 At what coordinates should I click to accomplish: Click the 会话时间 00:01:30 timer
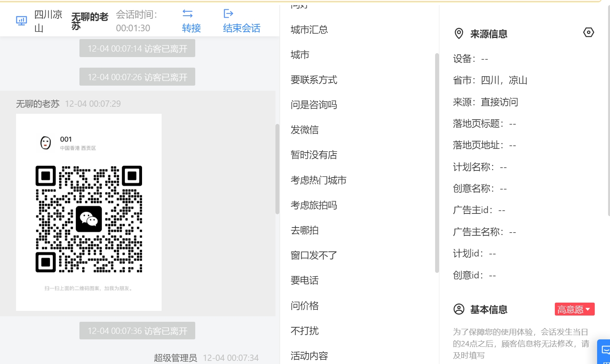[x=137, y=21]
